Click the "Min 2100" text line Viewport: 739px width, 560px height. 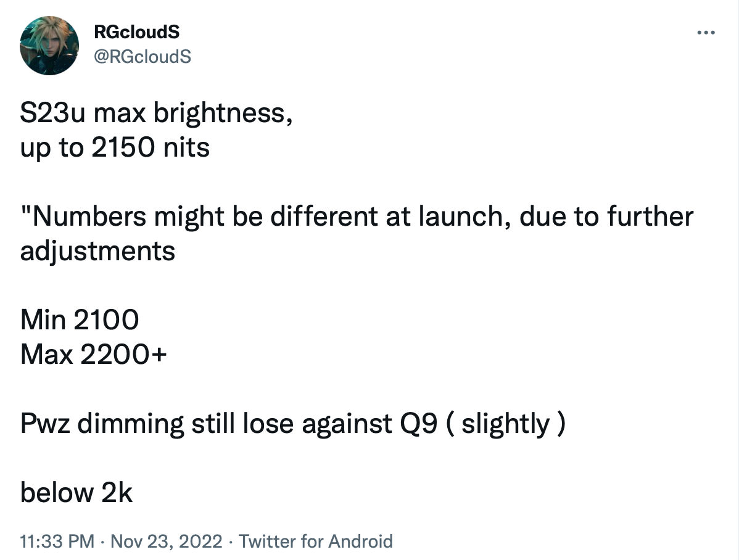point(80,320)
